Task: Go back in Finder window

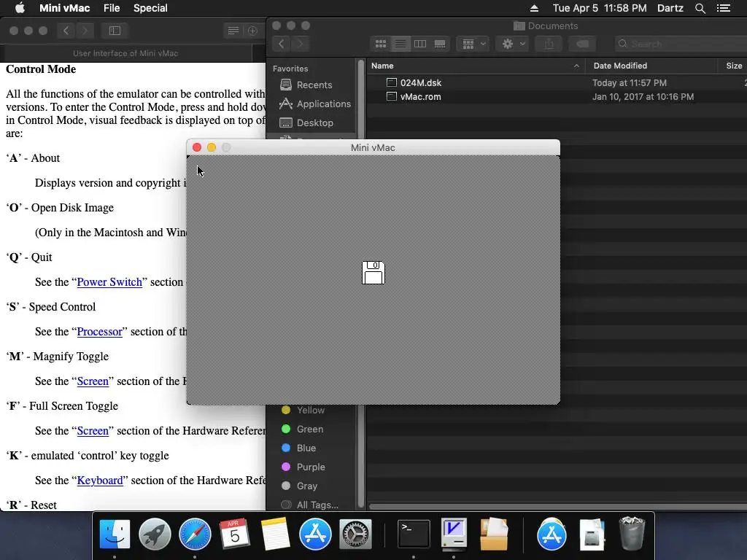Action: point(282,44)
